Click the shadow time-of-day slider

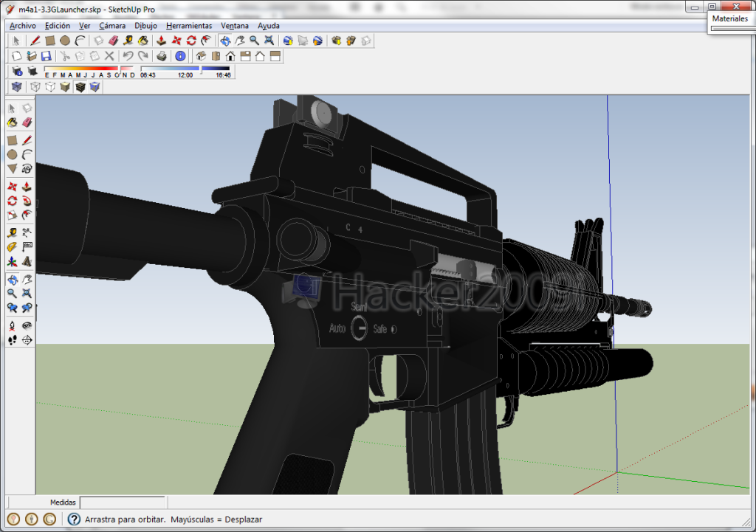[185, 69]
